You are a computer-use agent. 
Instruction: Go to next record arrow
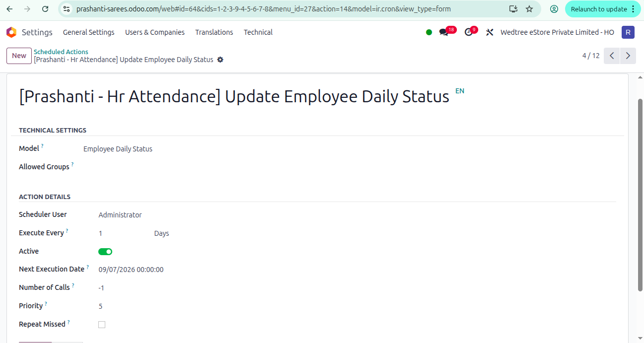628,56
